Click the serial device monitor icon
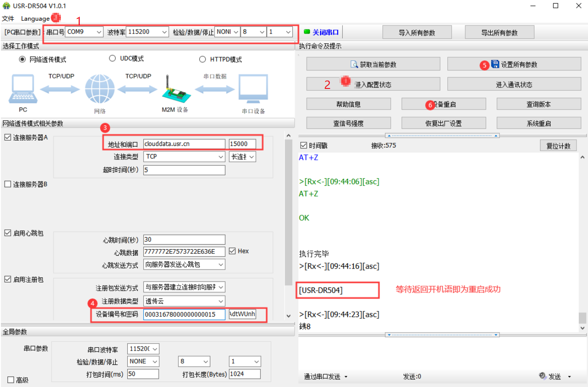 point(253,89)
